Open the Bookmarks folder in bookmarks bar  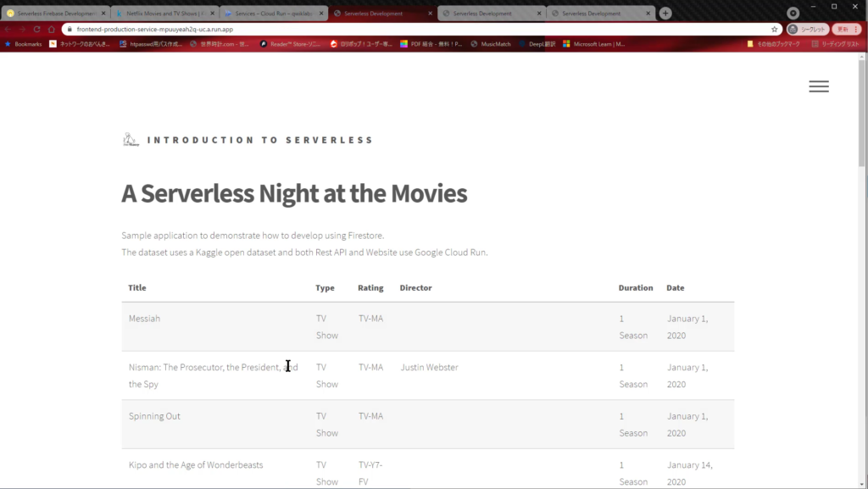click(x=24, y=44)
